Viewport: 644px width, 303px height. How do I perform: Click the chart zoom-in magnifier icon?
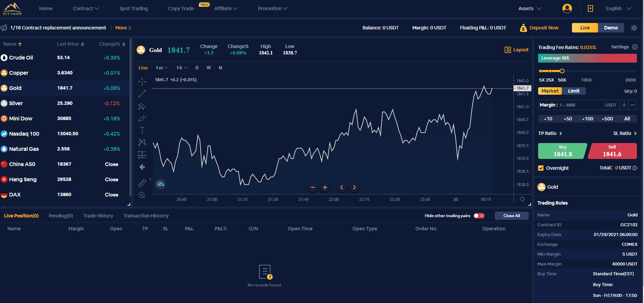(142, 195)
